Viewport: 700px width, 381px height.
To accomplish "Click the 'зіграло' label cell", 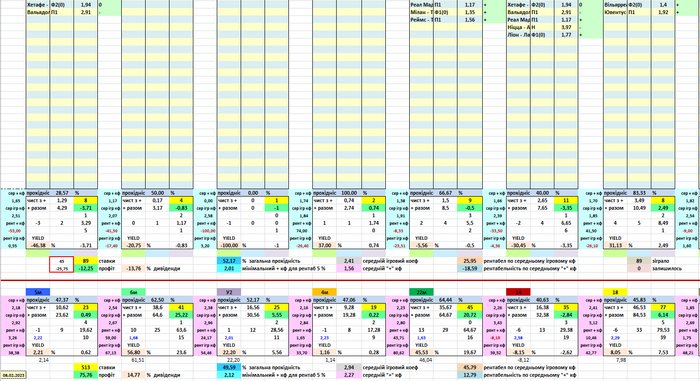I will click(662, 261).
